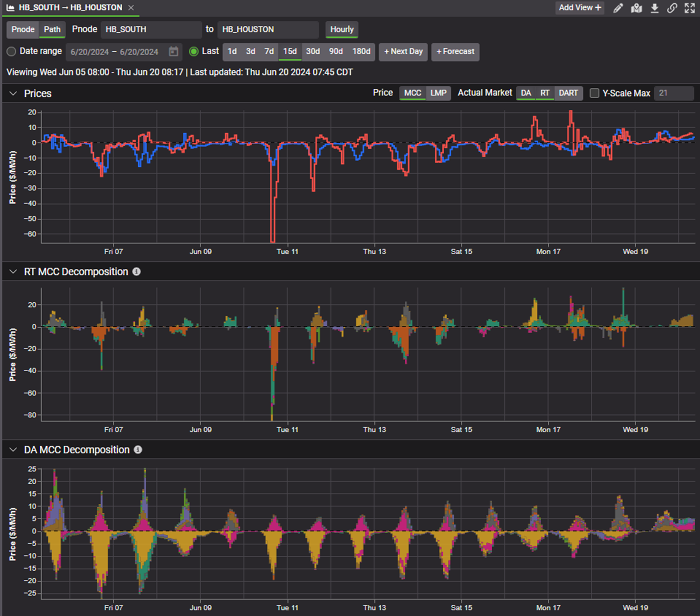700x616 pixels.
Task: Click the + Forecast button
Action: click(455, 52)
